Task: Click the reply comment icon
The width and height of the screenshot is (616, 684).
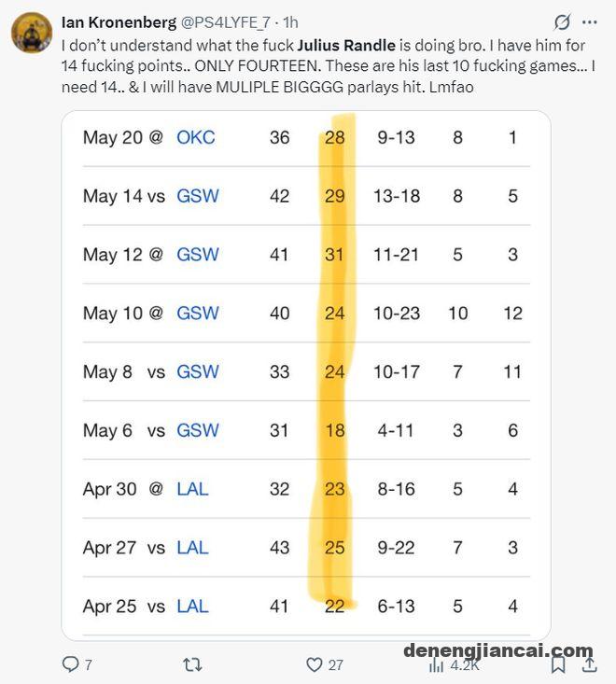Action: pos(70,663)
